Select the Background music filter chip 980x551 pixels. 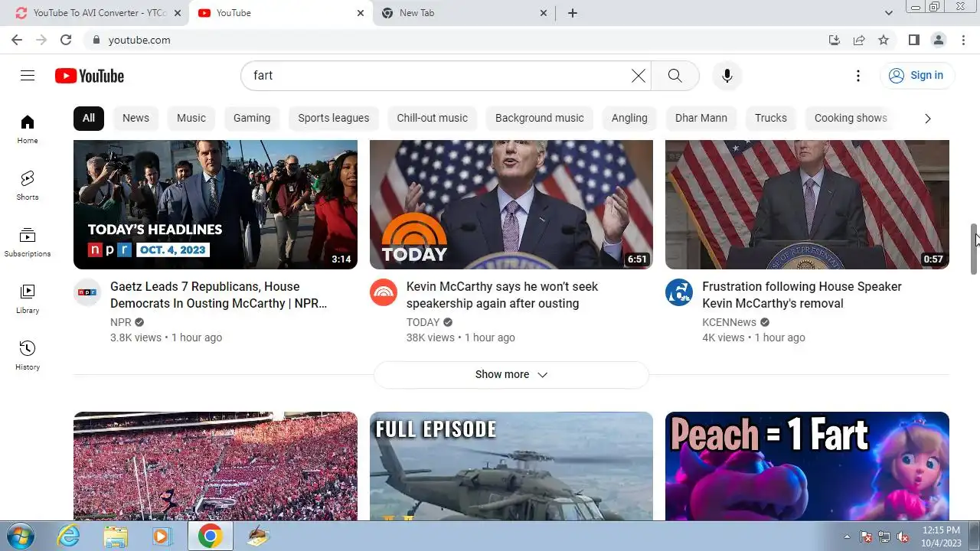540,118
